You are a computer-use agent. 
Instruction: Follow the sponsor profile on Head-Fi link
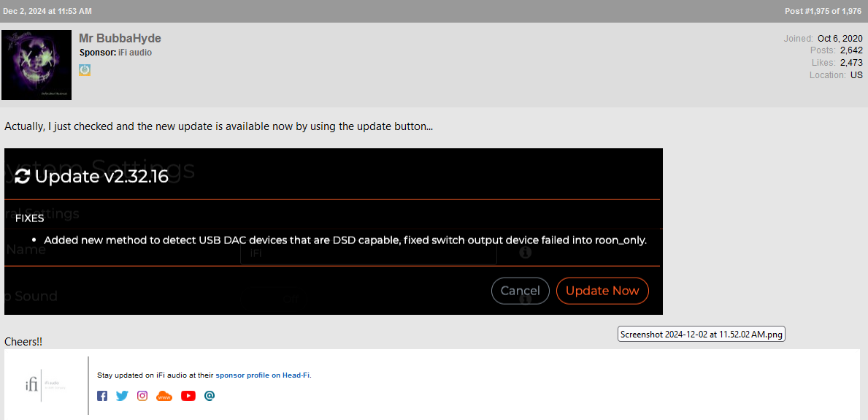[262, 375]
